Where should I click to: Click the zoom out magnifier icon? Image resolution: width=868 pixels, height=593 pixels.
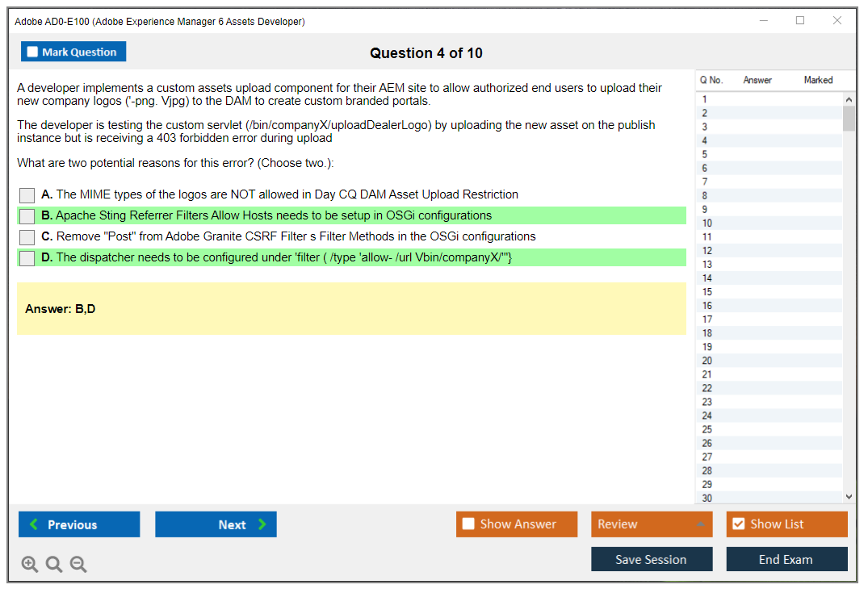pos(78,564)
